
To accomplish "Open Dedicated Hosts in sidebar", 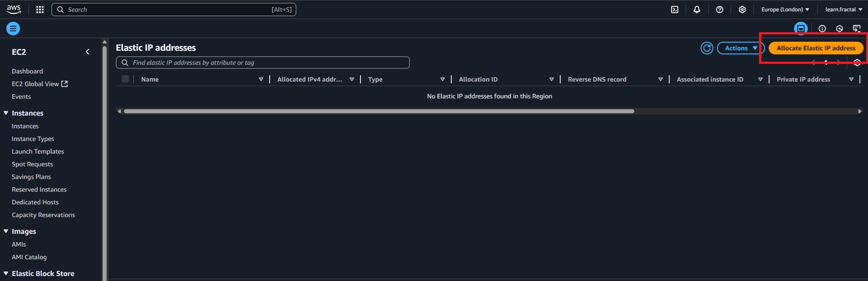I will coord(35,202).
